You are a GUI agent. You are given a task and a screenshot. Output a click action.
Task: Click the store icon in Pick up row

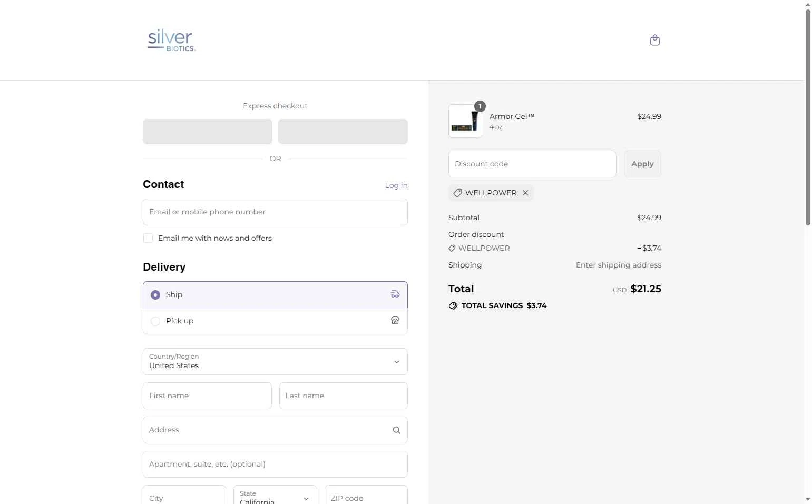tap(395, 320)
